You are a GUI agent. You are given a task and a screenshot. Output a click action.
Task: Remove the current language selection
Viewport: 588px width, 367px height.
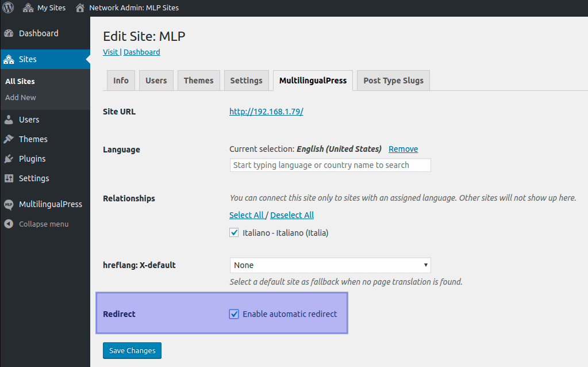click(x=403, y=149)
